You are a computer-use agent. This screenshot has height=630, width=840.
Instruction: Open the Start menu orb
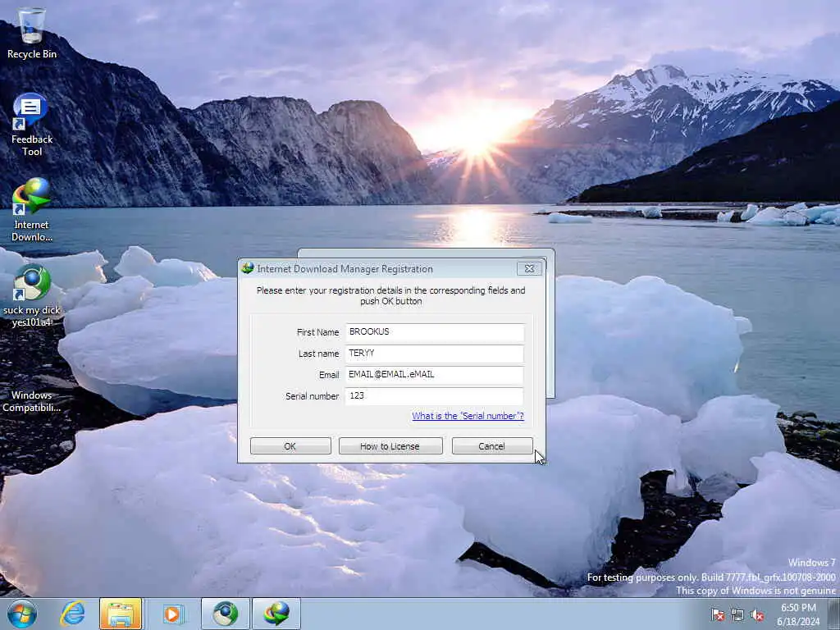(22, 614)
